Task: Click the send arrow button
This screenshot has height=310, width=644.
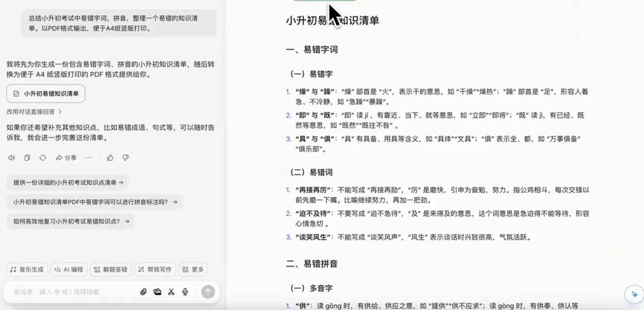Action: 208,292
